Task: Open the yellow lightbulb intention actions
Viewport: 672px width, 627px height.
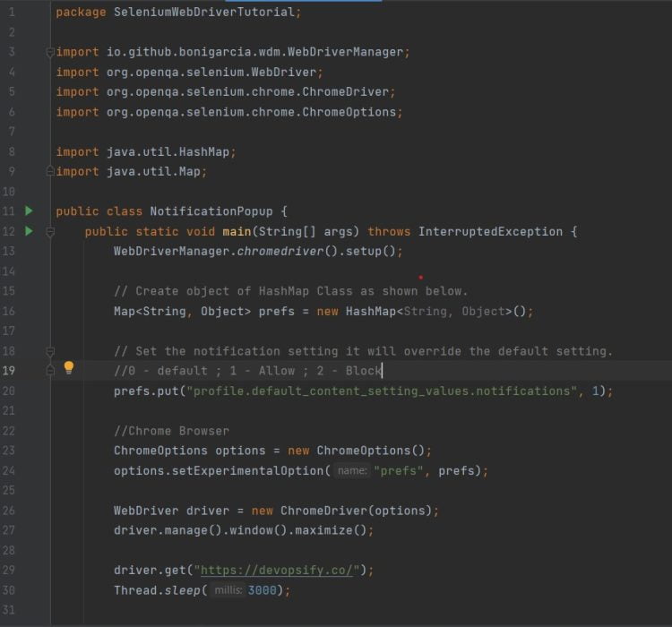Action: (x=68, y=369)
